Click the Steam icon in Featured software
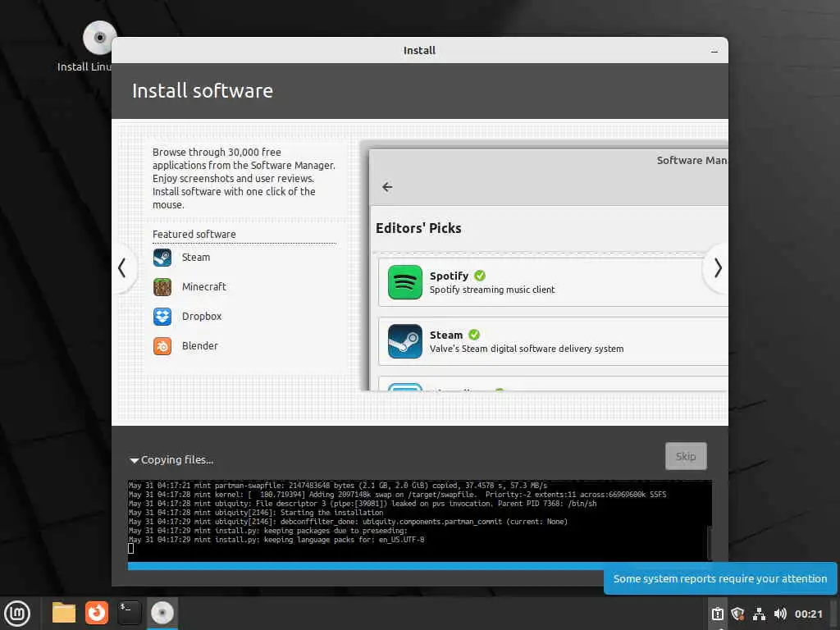 pyautogui.click(x=162, y=258)
